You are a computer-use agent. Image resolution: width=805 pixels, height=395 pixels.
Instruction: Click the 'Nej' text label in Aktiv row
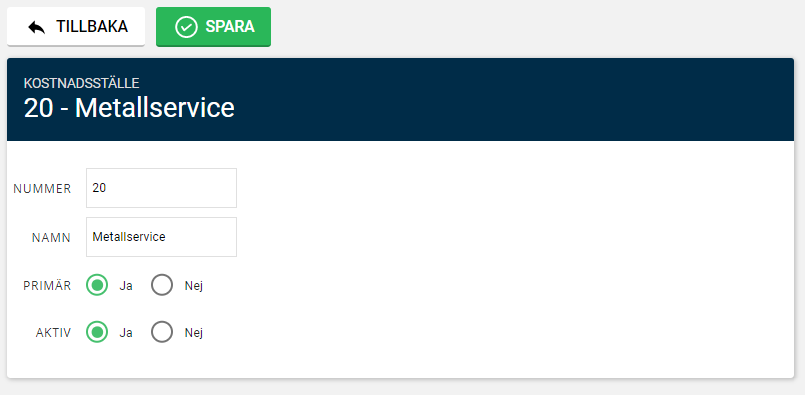[x=194, y=333]
